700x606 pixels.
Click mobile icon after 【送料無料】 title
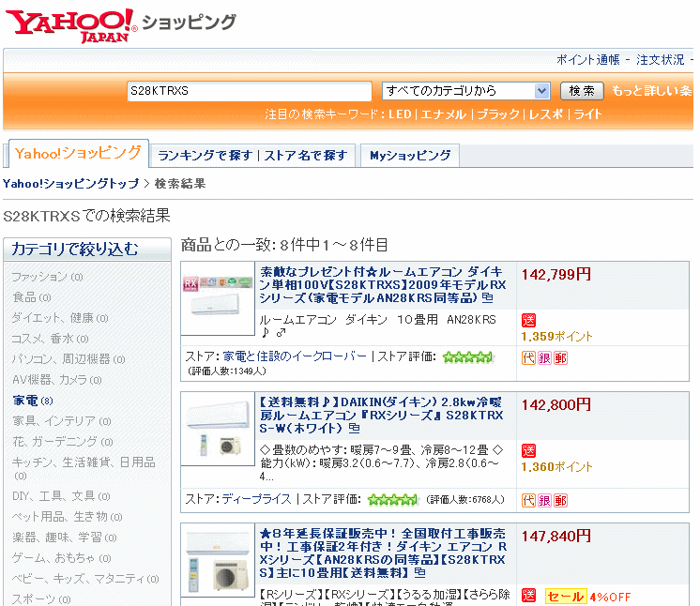[419, 572]
